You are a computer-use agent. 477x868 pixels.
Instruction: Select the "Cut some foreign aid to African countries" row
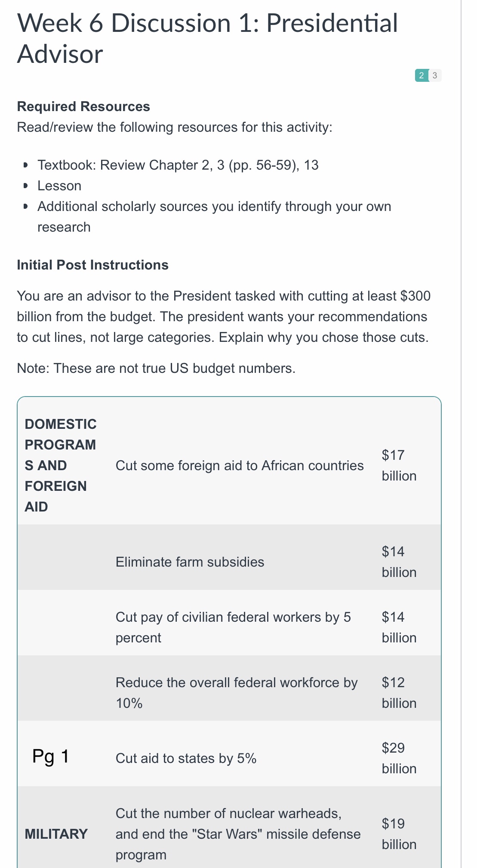pyautogui.click(x=240, y=465)
